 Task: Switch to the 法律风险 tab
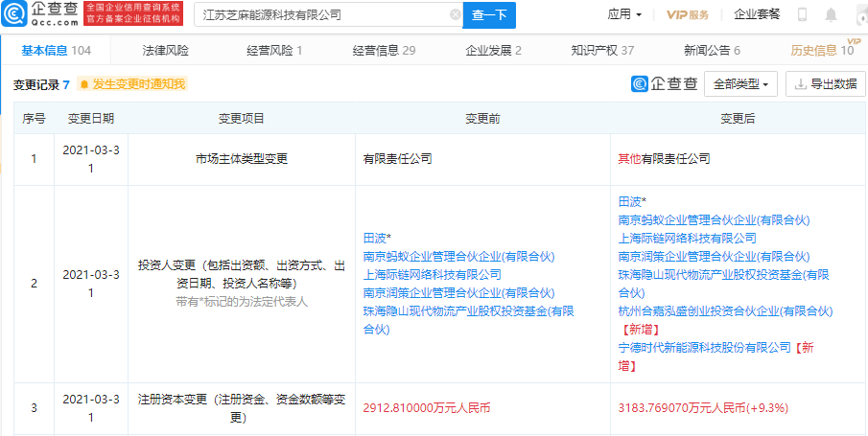point(166,51)
